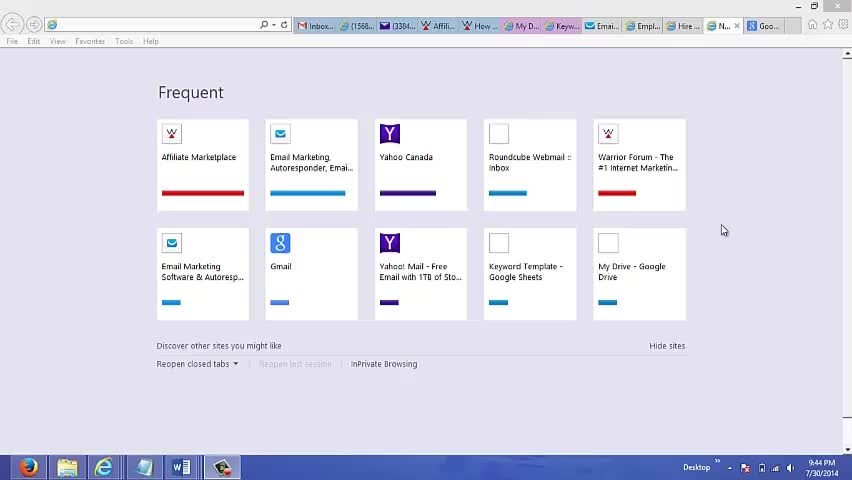This screenshot has height=480, width=852.
Task: Go forward using the browser forward arrow
Action: pos(34,24)
